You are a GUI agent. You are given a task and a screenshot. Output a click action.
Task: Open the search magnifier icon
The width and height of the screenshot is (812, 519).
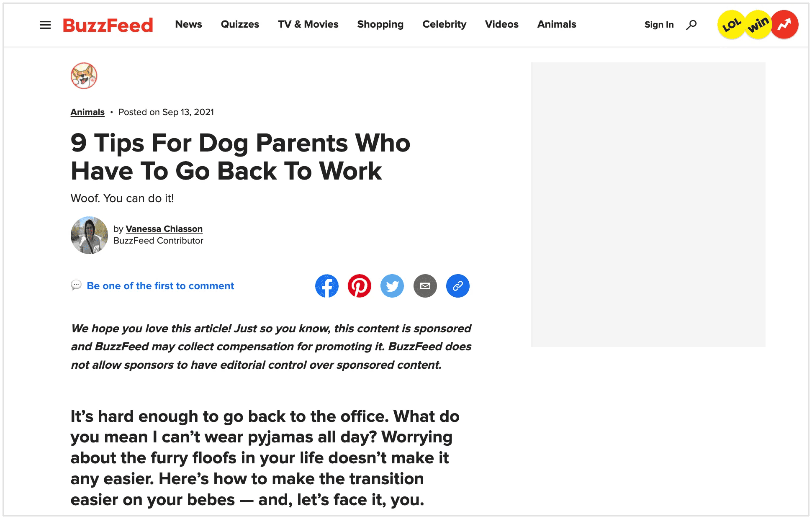pos(691,24)
